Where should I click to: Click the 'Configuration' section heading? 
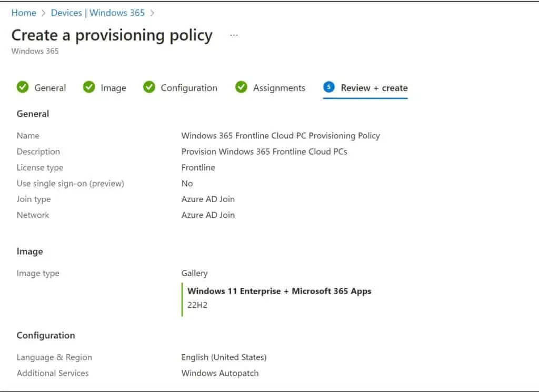pos(46,335)
